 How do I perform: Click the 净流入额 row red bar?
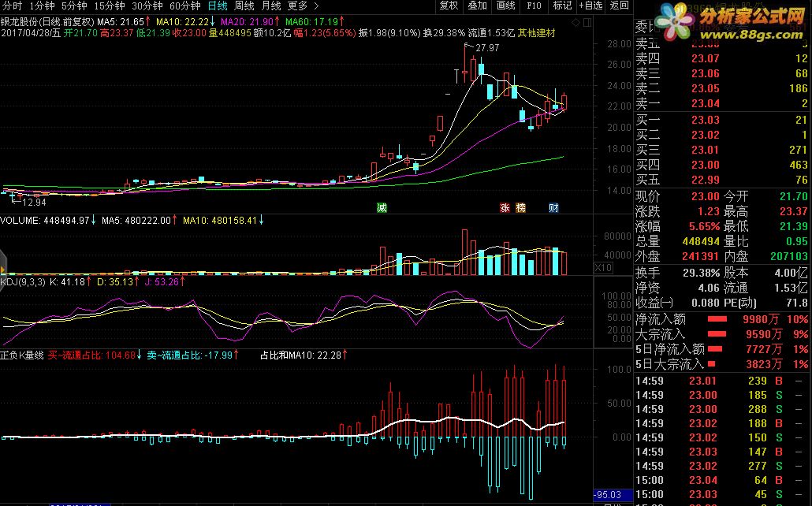pos(717,319)
